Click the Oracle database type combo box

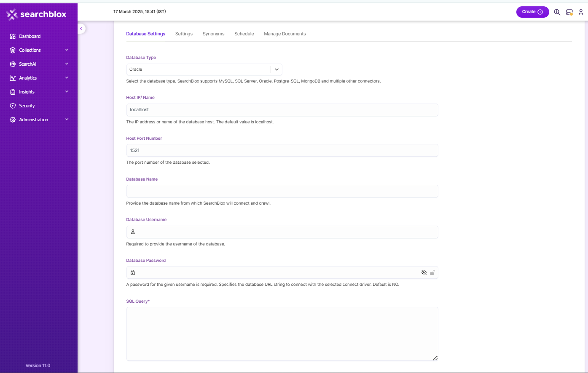click(x=204, y=69)
